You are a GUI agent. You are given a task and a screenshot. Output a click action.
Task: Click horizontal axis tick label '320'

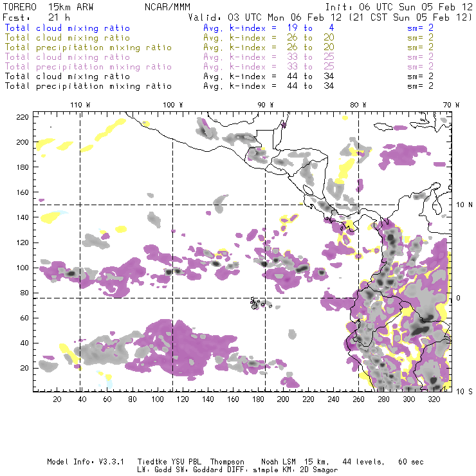(x=434, y=399)
